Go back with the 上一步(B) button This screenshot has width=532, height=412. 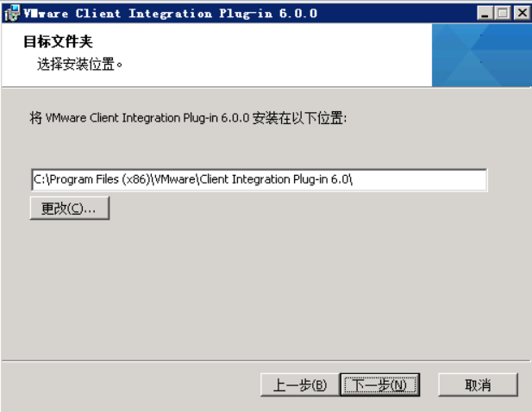299,385
